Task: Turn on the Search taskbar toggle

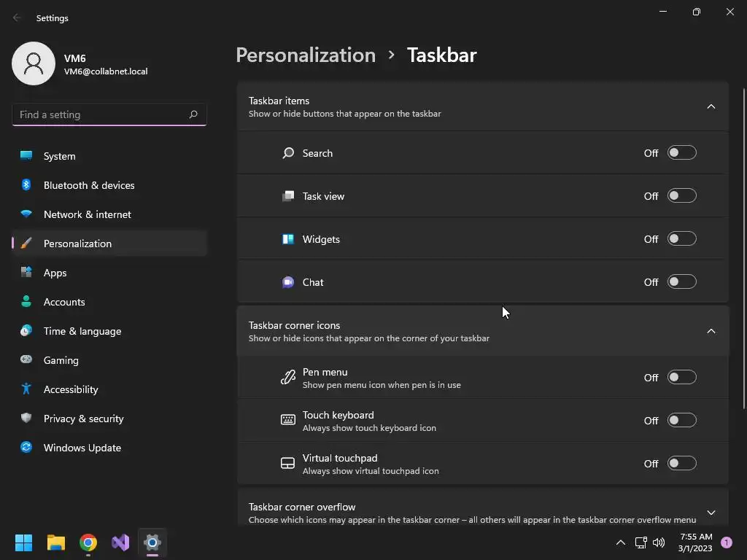Action: pyautogui.click(x=682, y=153)
